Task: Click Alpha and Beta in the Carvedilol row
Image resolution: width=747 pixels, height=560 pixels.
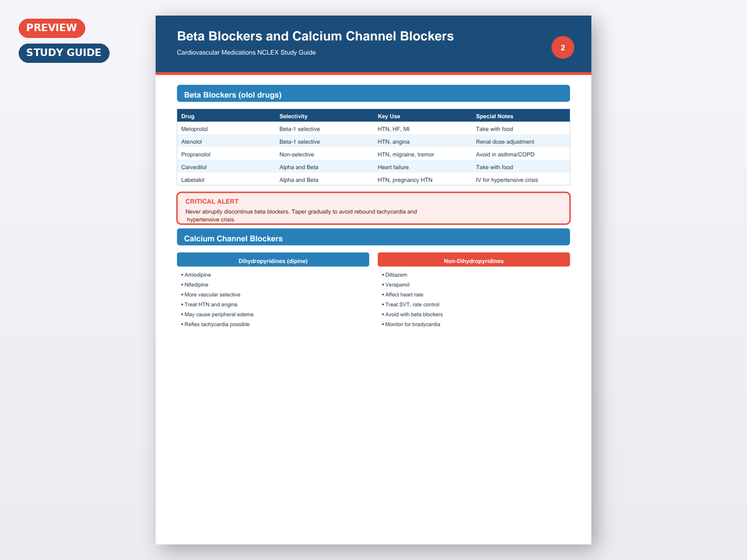Action: pos(299,167)
